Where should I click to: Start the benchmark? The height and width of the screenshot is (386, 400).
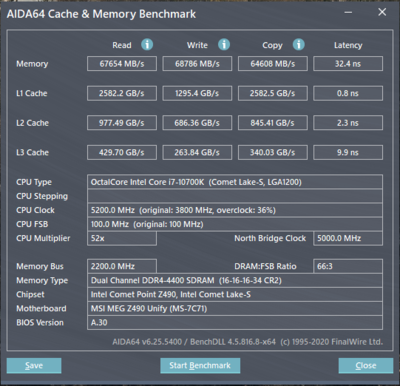click(x=200, y=366)
